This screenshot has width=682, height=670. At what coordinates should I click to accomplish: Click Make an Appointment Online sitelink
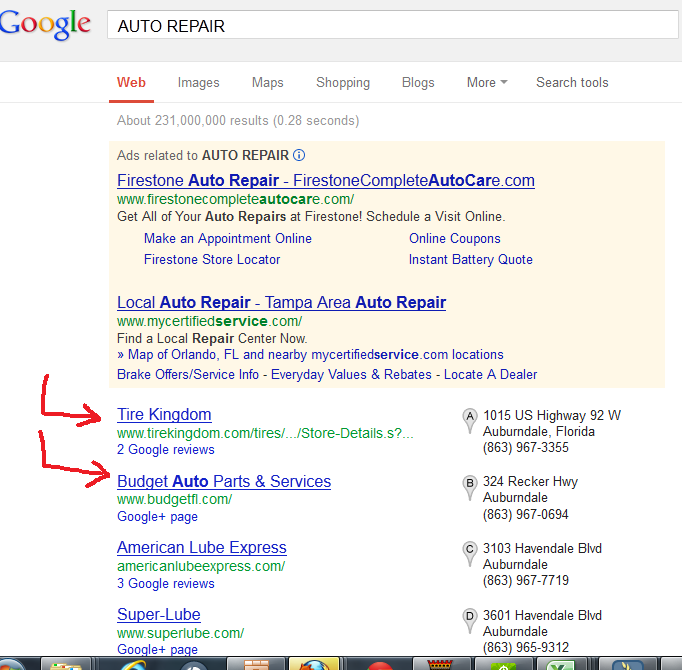pyautogui.click(x=228, y=238)
